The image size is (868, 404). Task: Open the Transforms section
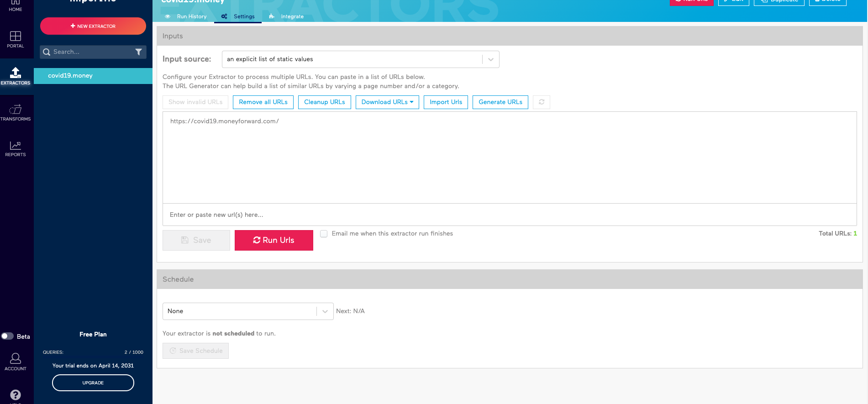pos(16,113)
